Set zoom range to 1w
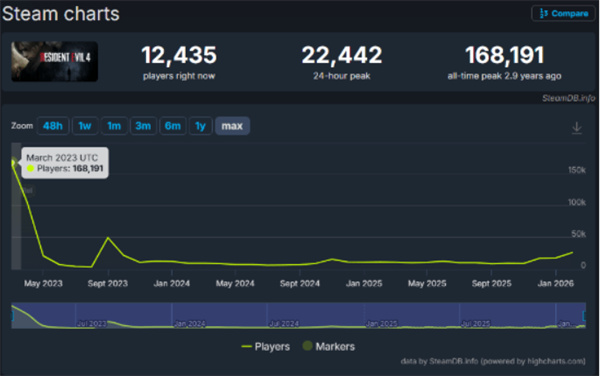The height and width of the screenshot is (376, 600). click(x=85, y=126)
